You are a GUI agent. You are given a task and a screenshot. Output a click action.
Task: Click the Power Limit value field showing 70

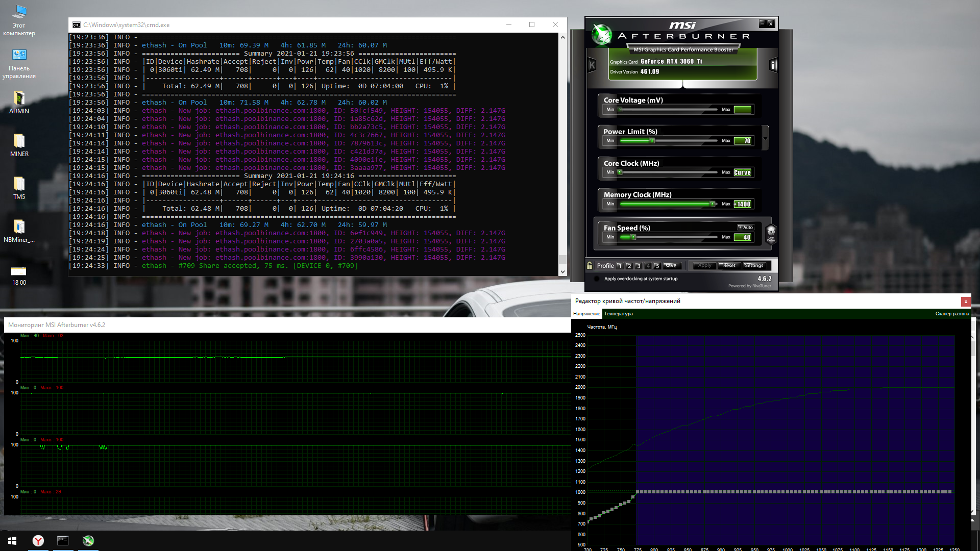(743, 141)
